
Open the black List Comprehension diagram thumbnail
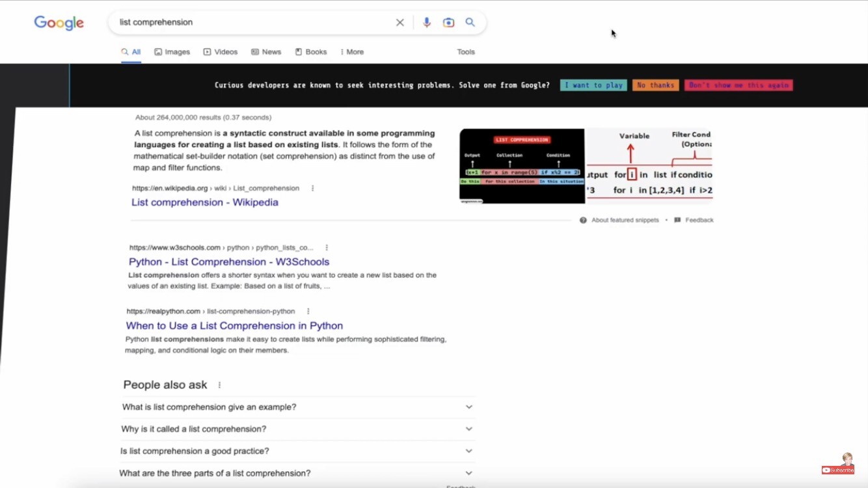click(522, 166)
